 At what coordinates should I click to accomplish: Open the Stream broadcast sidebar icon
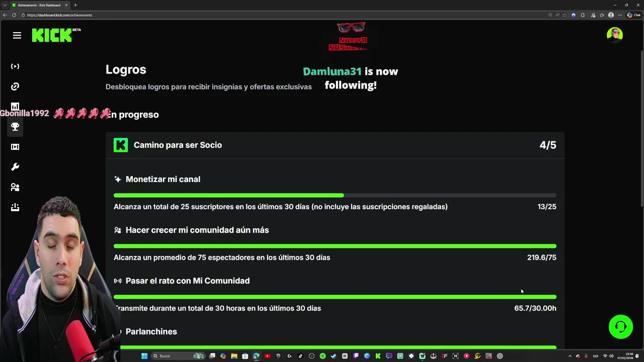click(15, 66)
